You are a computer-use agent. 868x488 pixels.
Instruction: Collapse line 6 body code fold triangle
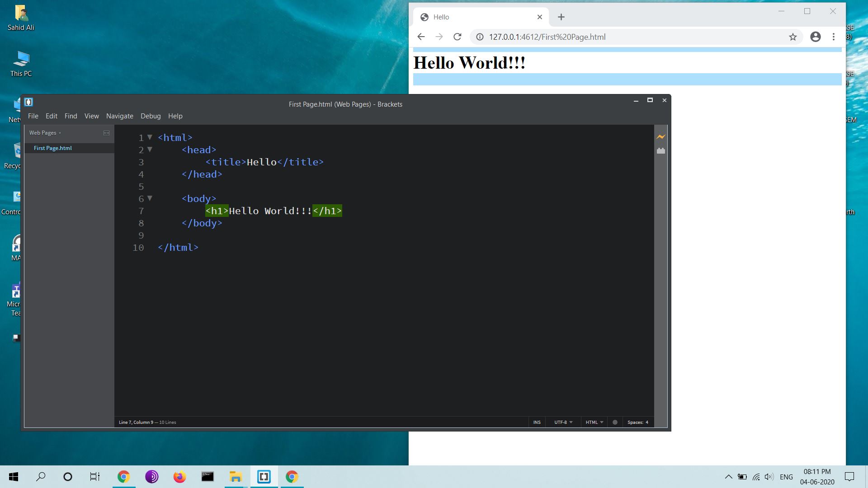pyautogui.click(x=150, y=198)
